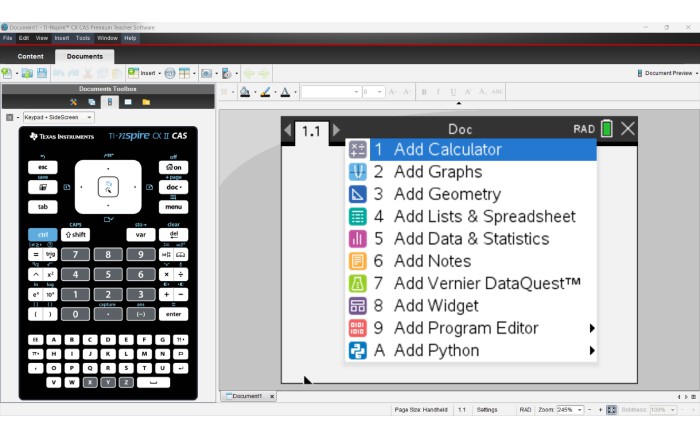
Task: Click the RAD angle mode indicator in status bar
Action: 525,410
